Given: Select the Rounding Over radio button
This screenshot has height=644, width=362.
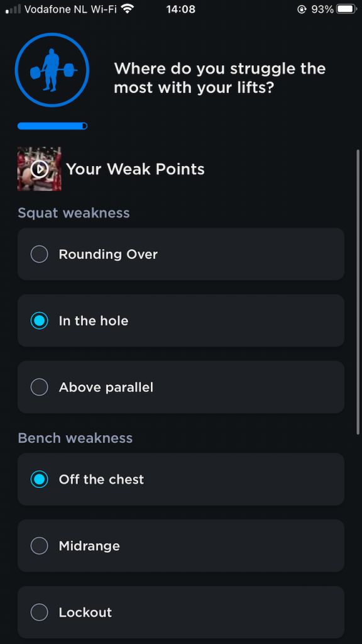Looking at the screenshot, I should pyautogui.click(x=40, y=254).
